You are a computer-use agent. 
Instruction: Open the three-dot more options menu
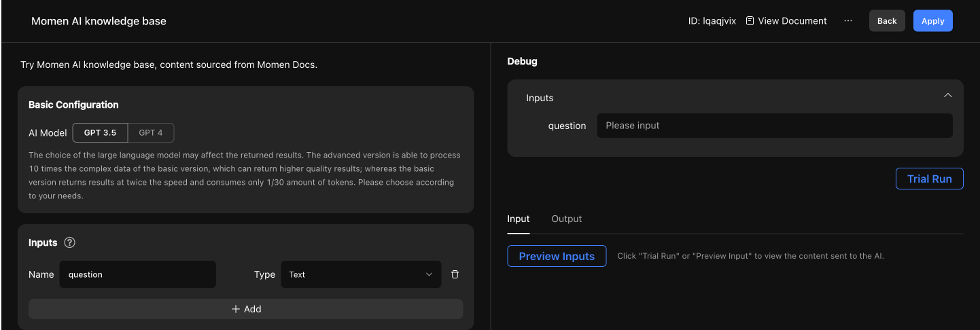click(848, 21)
